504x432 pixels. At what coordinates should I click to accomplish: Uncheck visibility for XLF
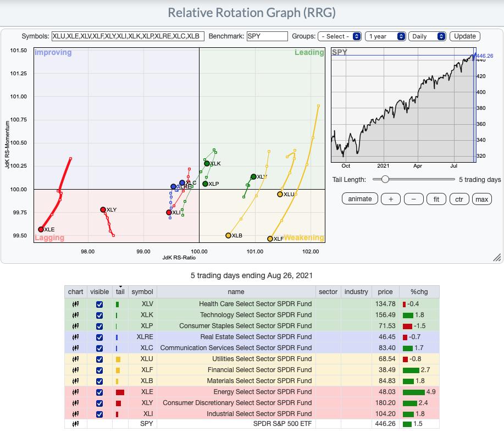coord(99,370)
